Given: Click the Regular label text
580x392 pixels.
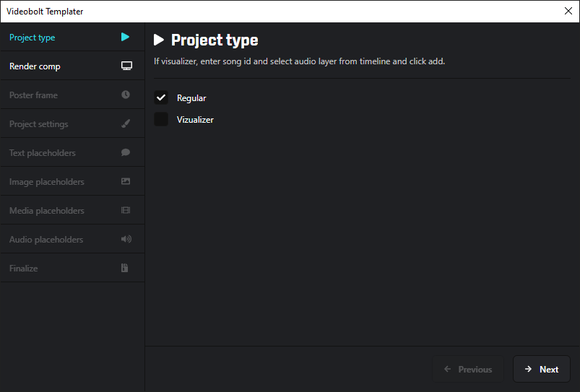Looking at the screenshot, I should click(x=191, y=98).
